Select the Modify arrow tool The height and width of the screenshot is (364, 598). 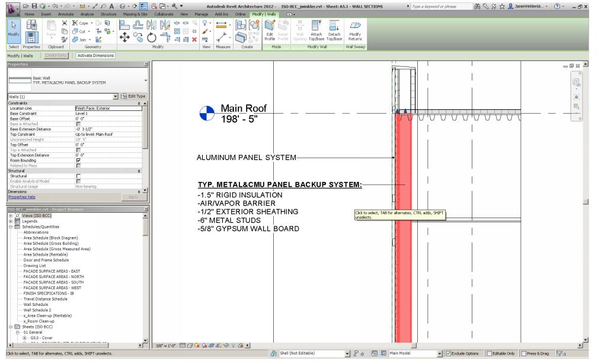click(14, 29)
